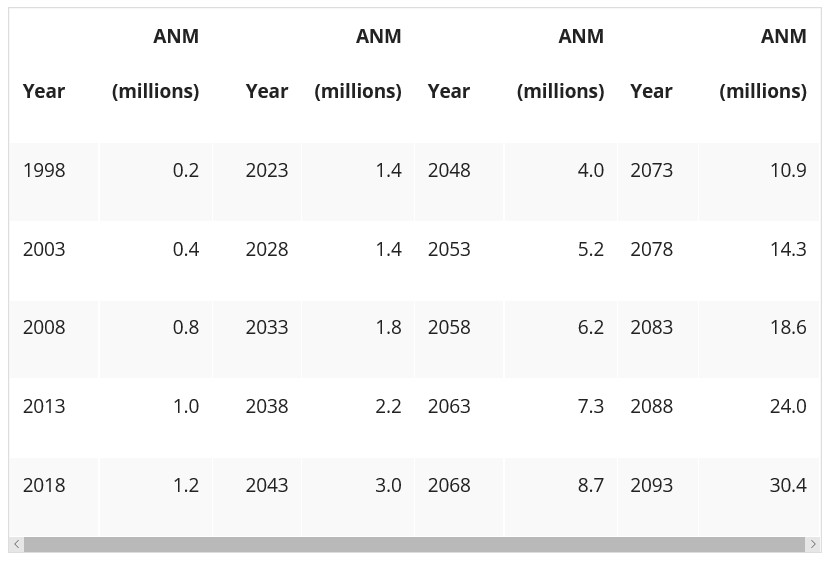Select the 2058 year cell
Screen dimensions: 831x561
coord(449,328)
